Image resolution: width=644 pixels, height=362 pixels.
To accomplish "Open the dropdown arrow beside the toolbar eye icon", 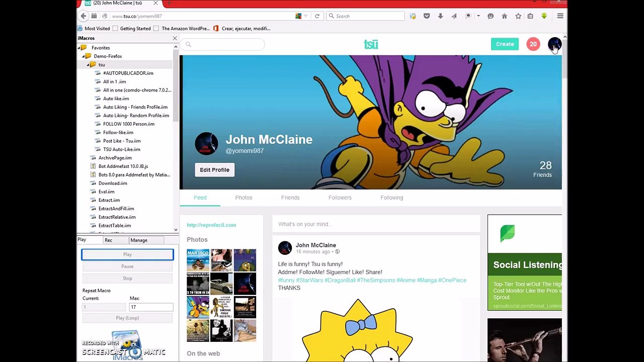I will click(x=478, y=16).
